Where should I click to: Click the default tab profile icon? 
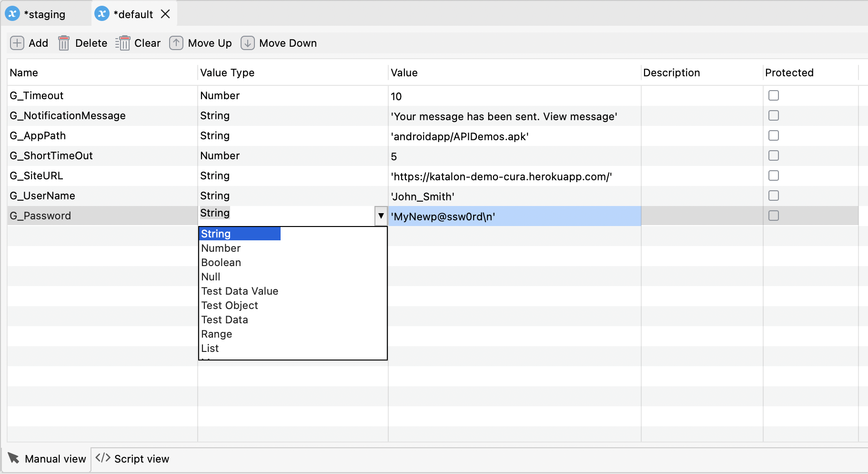(102, 14)
